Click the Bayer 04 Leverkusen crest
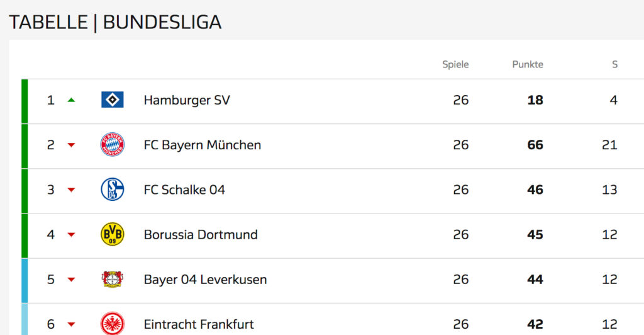The width and height of the screenshot is (644, 335). point(113,279)
